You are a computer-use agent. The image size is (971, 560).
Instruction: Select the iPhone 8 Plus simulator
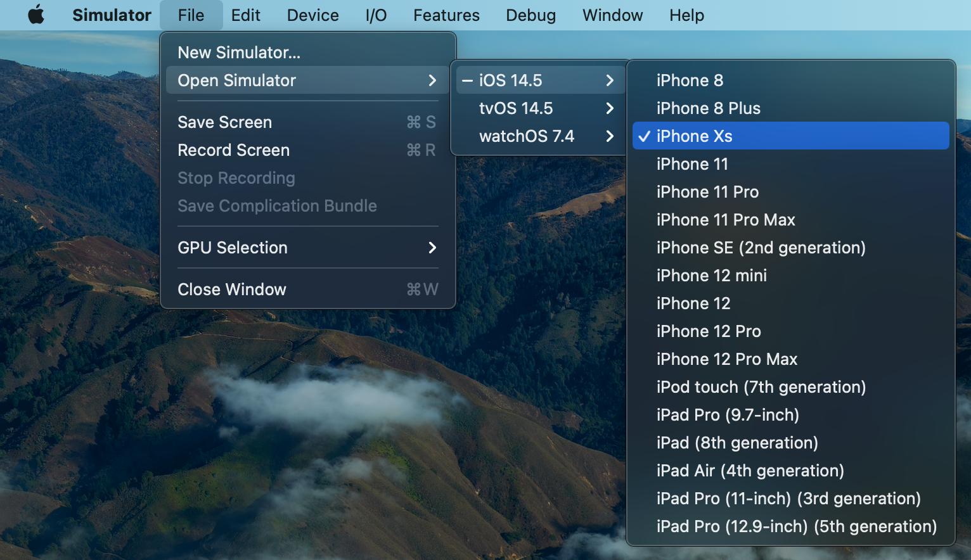pyautogui.click(x=791, y=108)
